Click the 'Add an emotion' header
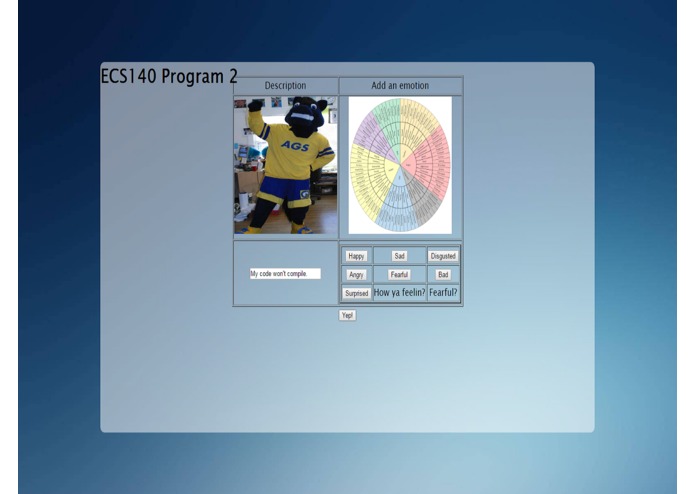The image size is (695, 494). pos(400,86)
